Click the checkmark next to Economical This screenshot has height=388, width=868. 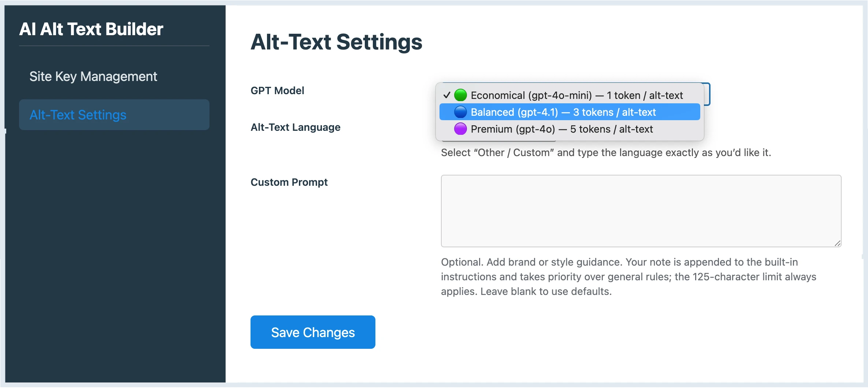[446, 95]
